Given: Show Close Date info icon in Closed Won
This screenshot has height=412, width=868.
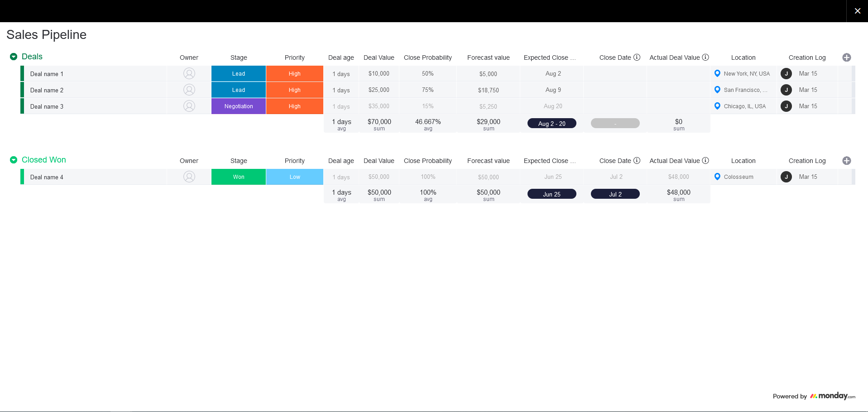Looking at the screenshot, I should (x=637, y=160).
